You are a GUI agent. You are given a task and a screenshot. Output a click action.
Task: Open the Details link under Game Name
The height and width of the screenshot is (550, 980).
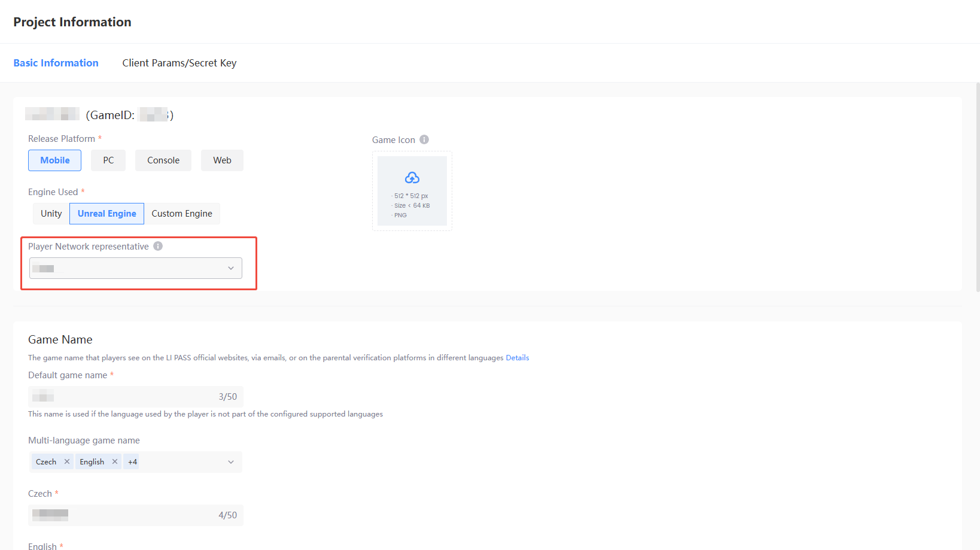[x=518, y=358]
